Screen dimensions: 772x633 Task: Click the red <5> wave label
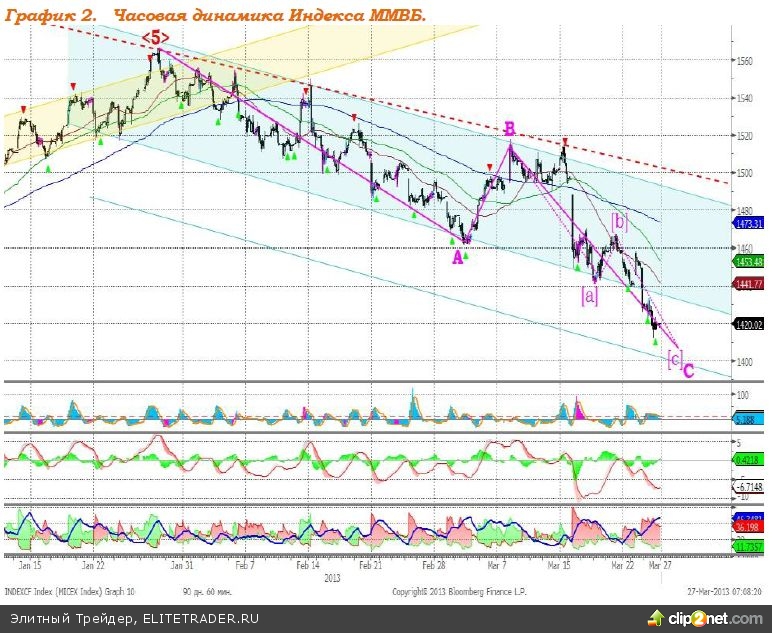click(x=155, y=38)
